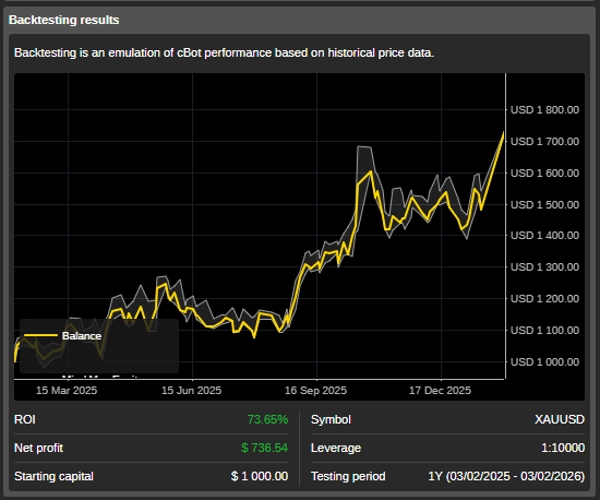Image resolution: width=600 pixels, height=500 pixels.
Task: Click the USD 1 600.00 axis label
Action: 545,173
